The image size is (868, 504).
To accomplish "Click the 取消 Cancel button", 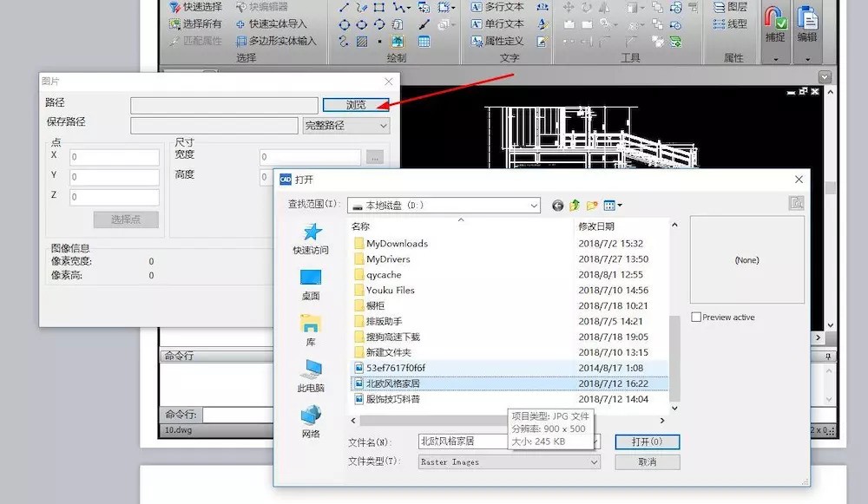I will [x=647, y=461].
